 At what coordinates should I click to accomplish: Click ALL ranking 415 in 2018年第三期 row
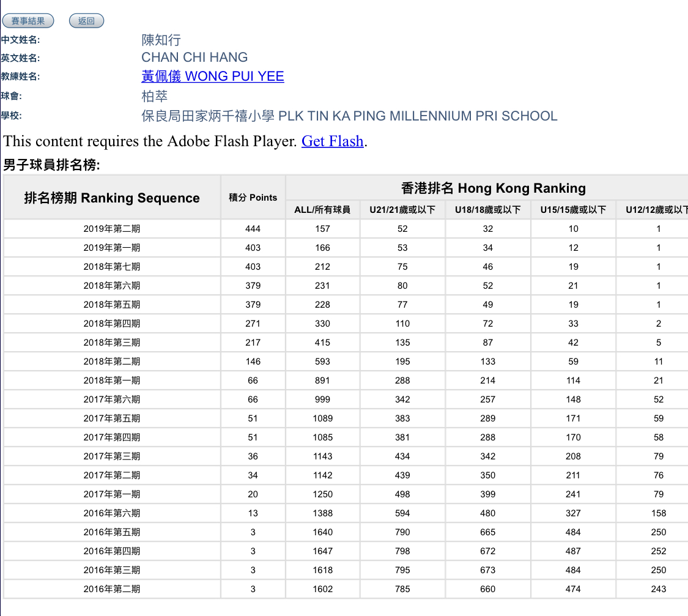(322, 343)
